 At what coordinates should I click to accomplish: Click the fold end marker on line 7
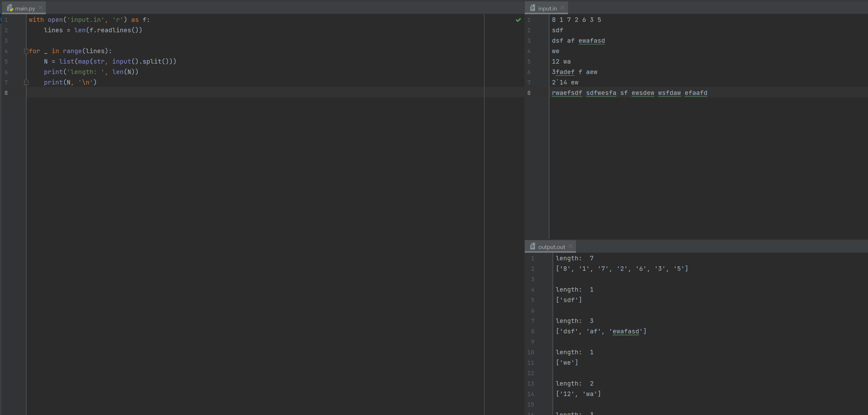point(26,82)
